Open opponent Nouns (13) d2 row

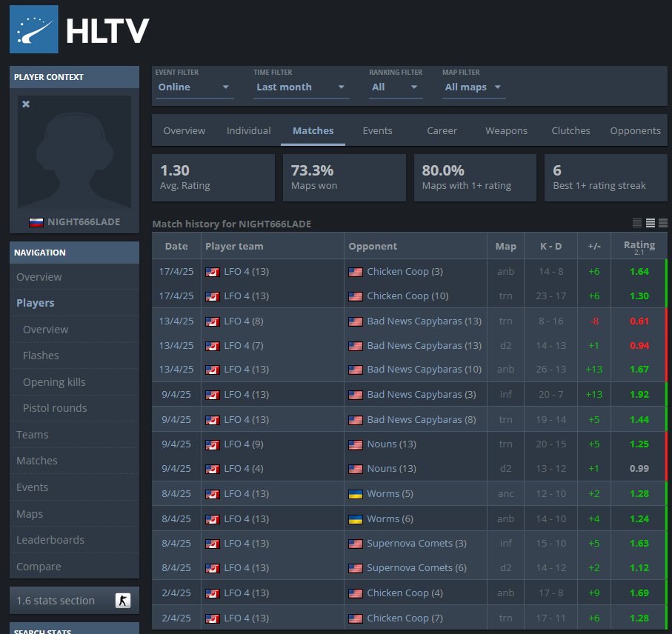pos(392,469)
